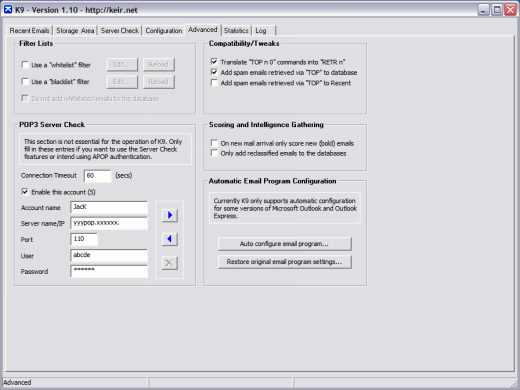Maximize the K9 window

click(497, 10)
